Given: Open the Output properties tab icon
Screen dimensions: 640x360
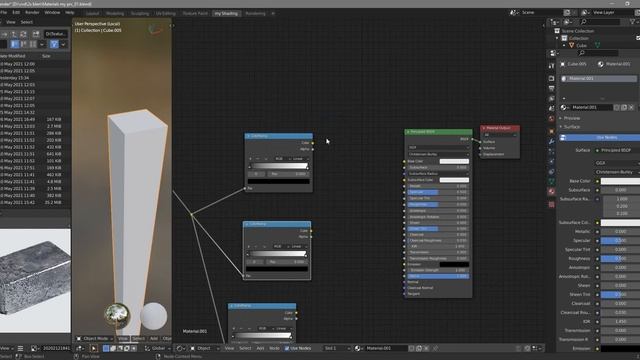Looking at the screenshot, I should coord(551,89).
